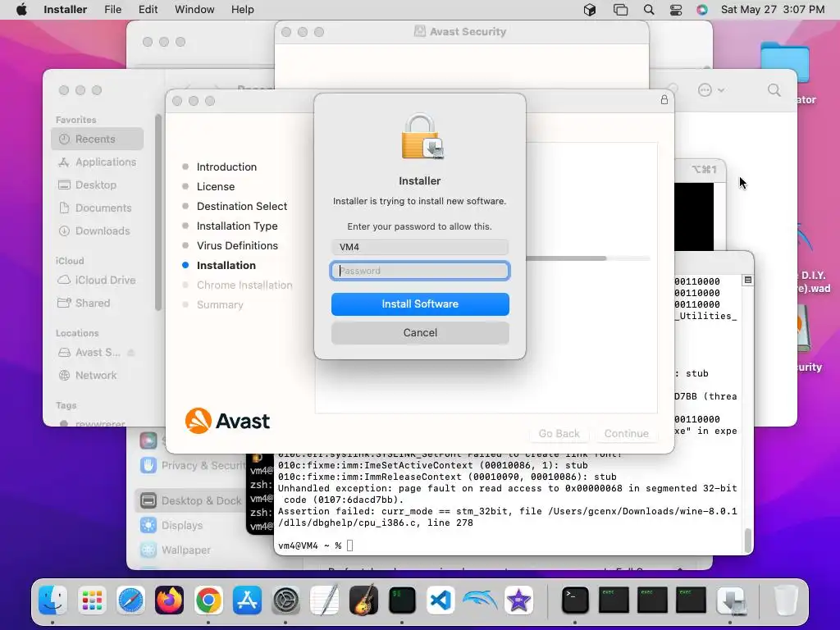
Task: Open the Edit menu
Action: tap(148, 10)
